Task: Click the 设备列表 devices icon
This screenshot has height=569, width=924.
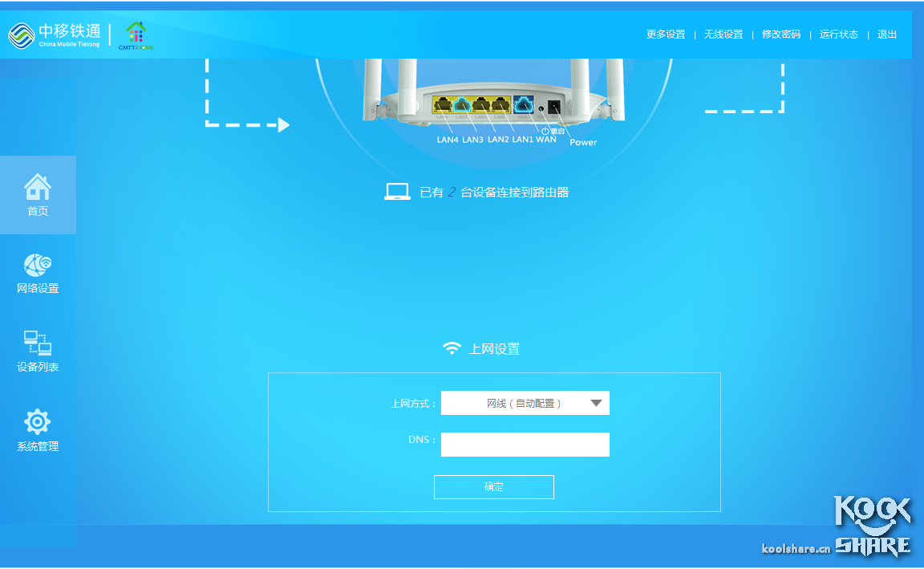Action: pyautogui.click(x=37, y=343)
